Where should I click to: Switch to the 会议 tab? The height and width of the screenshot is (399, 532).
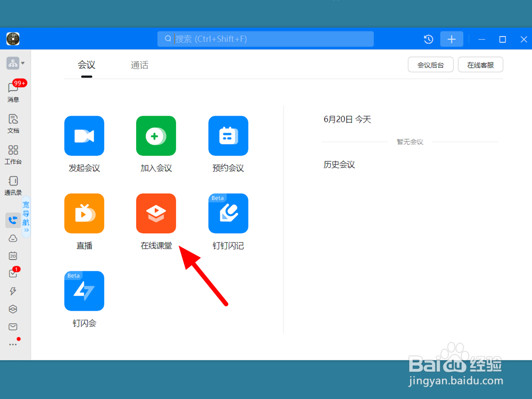[x=86, y=65]
